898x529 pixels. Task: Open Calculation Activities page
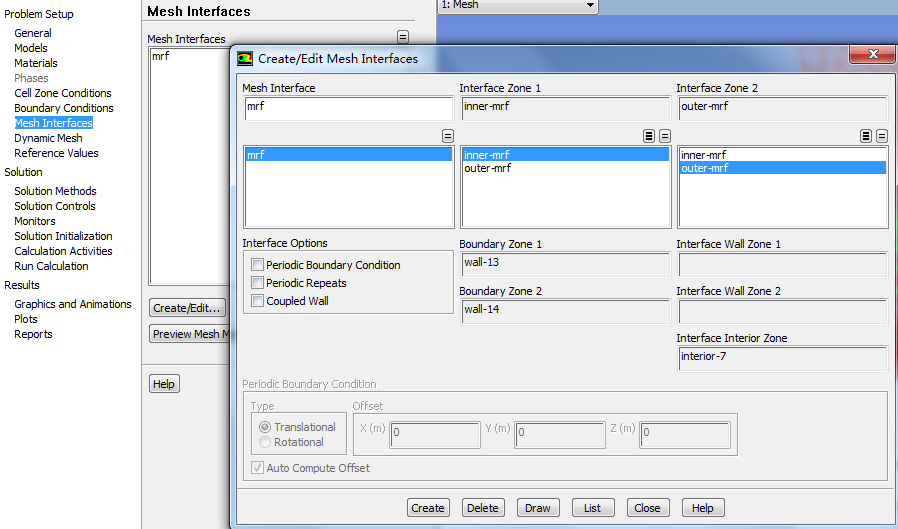click(x=63, y=251)
